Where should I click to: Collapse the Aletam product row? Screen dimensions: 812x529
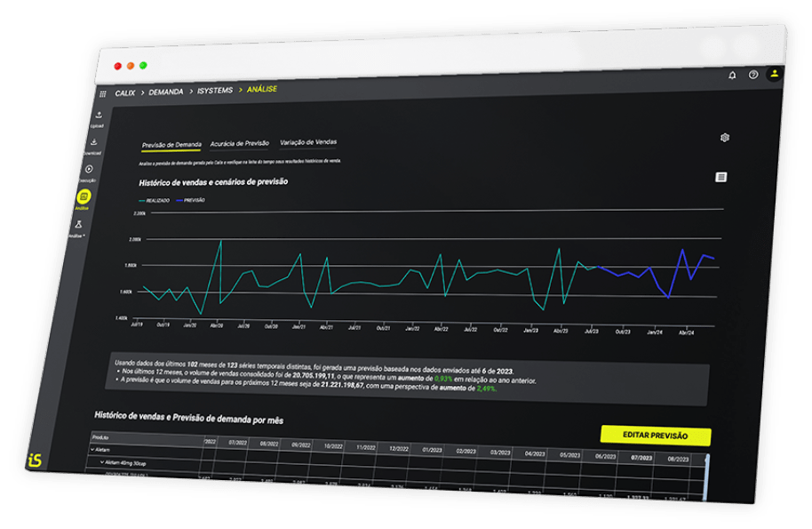pyautogui.click(x=92, y=450)
